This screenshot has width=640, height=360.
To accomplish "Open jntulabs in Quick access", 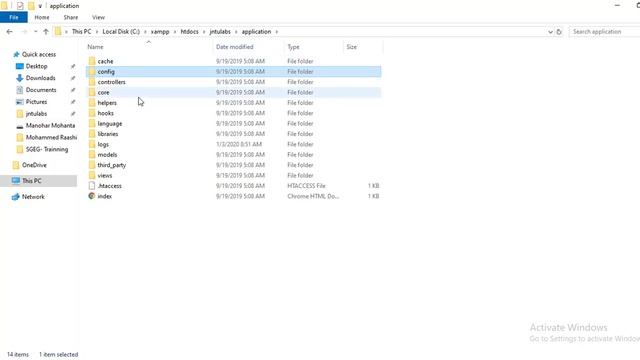I will point(36,113).
